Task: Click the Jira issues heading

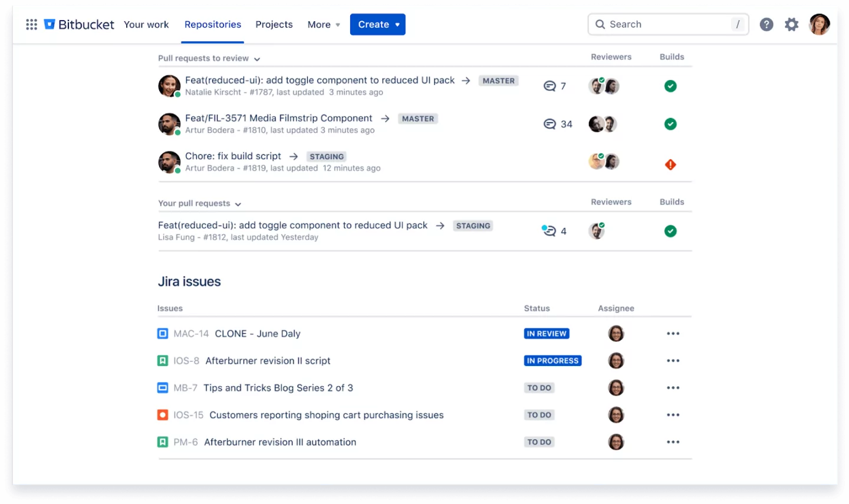Action: (189, 282)
